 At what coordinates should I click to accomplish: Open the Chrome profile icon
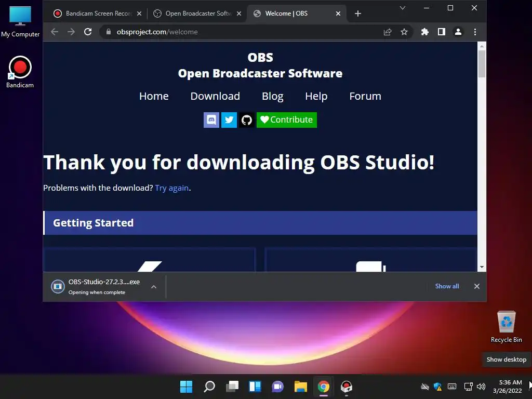pyautogui.click(x=458, y=32)
